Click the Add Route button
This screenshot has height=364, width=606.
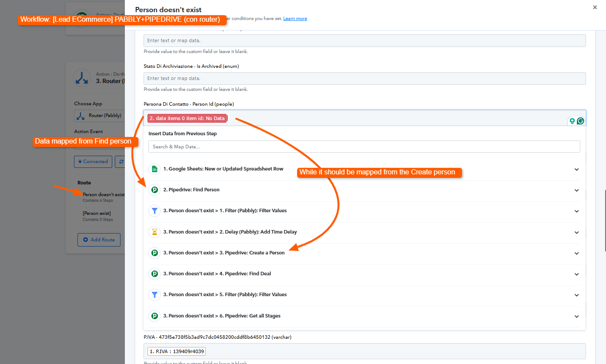99,240
